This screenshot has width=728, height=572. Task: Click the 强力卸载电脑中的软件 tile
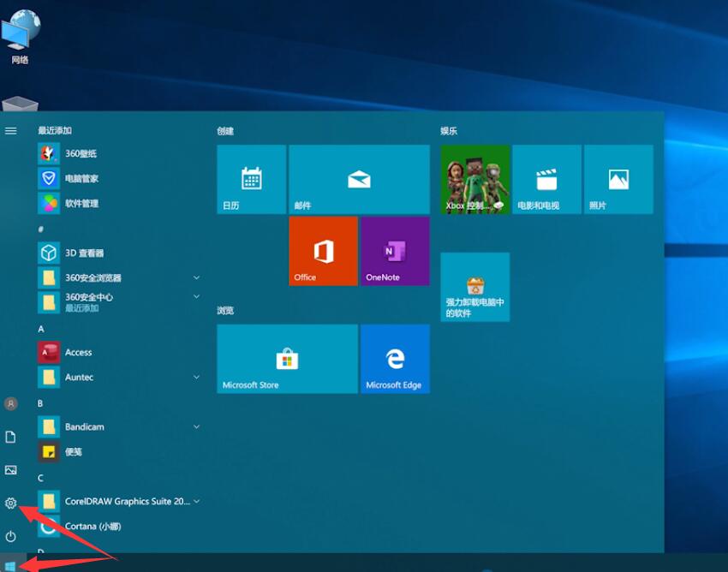pyautogui.click(x=475, y=287)
